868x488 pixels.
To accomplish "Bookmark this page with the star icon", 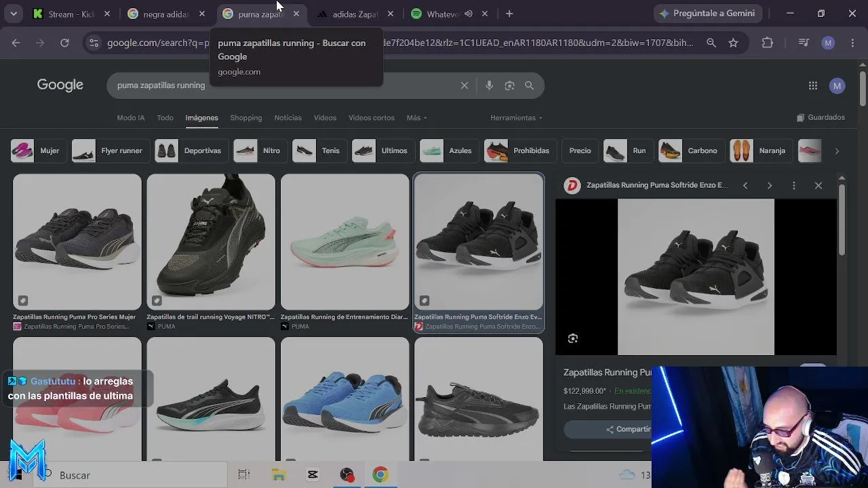I will pos(733,43).
